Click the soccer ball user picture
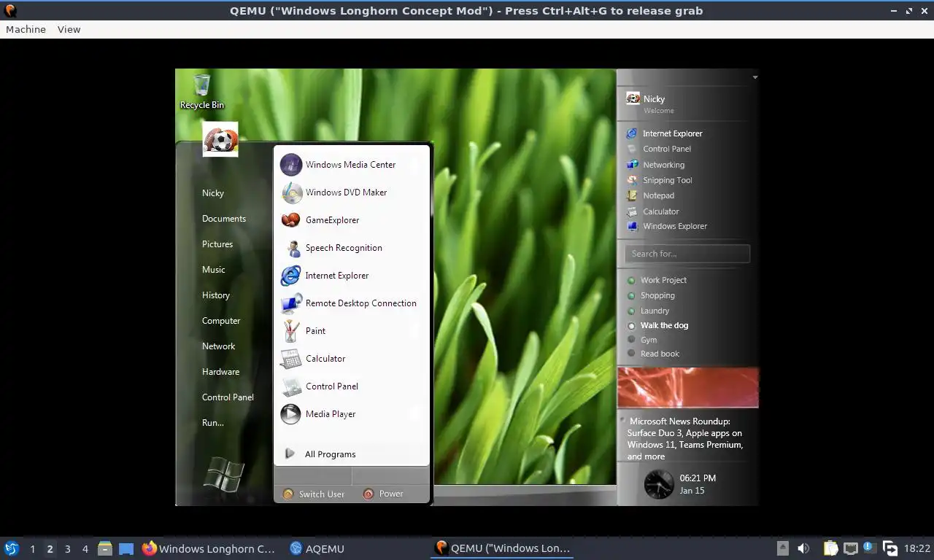The width and height of the screenshot is (934, 560). click(220, 139)
